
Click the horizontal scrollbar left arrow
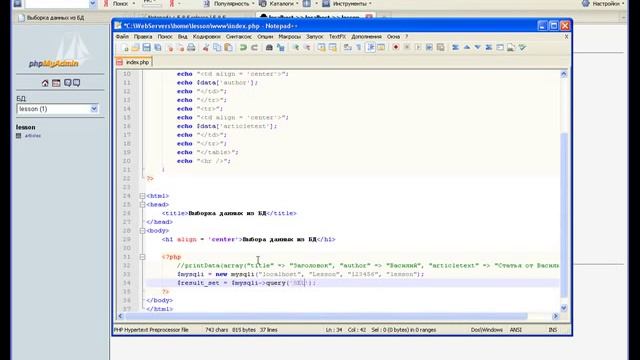click(120, 316)
